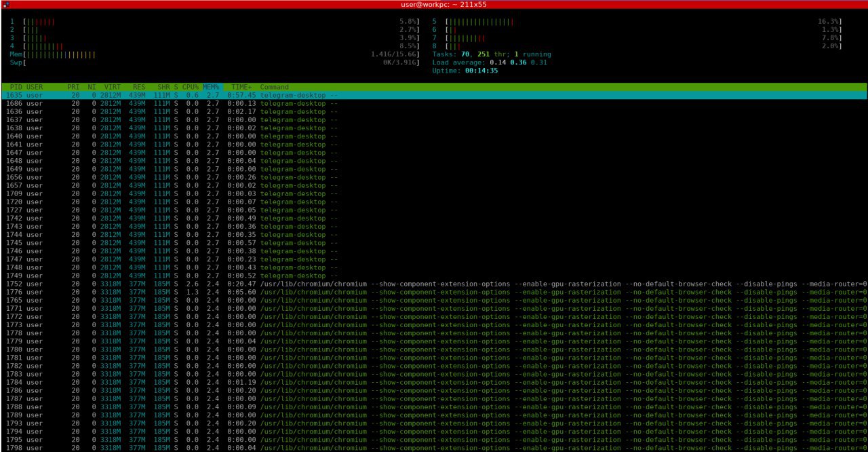Select chromium process PID 1776
Viewport: 868px width, 452px height.
pos(434,292)
